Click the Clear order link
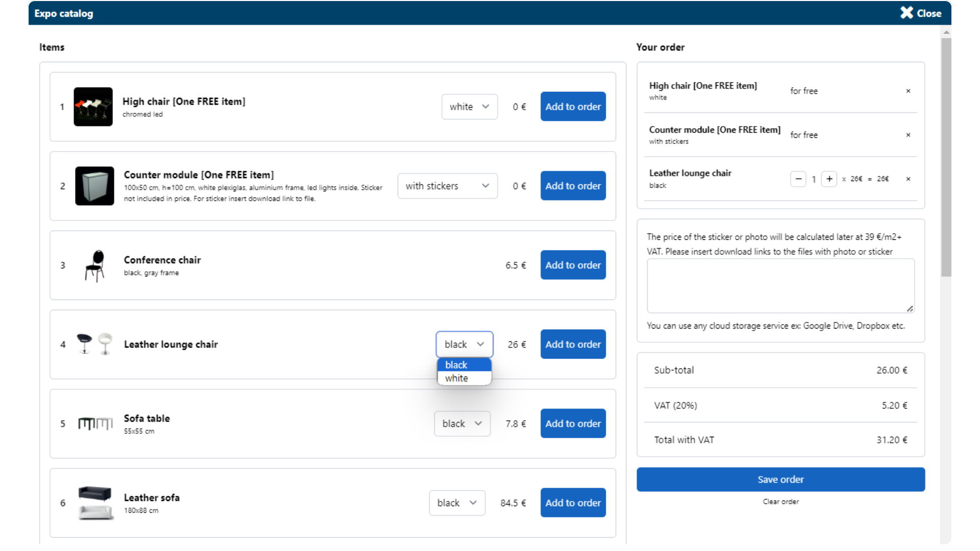The width and height of the screenshot is (980, 551). coord(780,502)
